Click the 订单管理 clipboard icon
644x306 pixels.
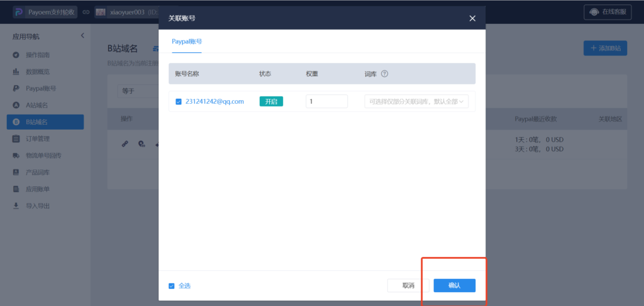[16, 139]
